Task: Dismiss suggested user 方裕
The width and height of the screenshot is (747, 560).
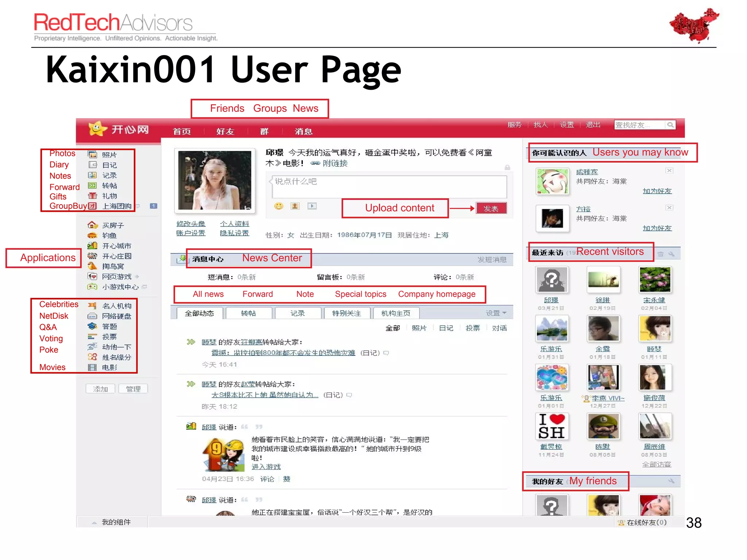Action: [x=669, y=208]
